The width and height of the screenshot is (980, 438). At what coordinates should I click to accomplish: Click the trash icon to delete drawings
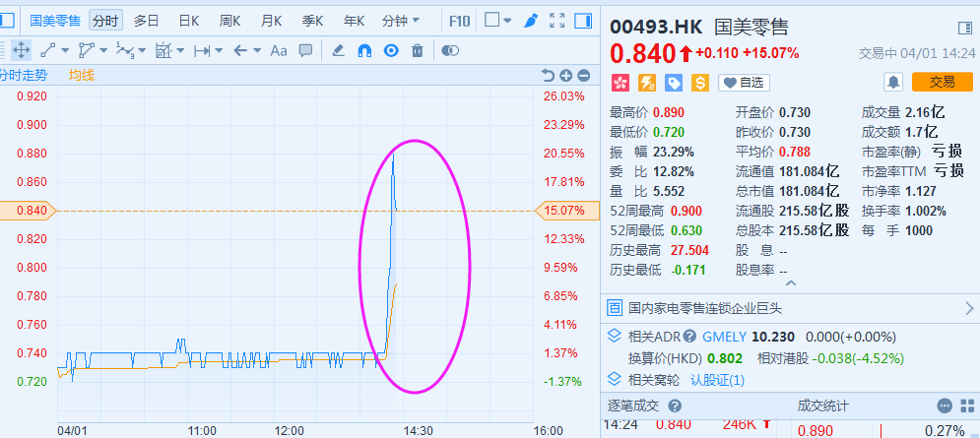(x=417, y=50)
